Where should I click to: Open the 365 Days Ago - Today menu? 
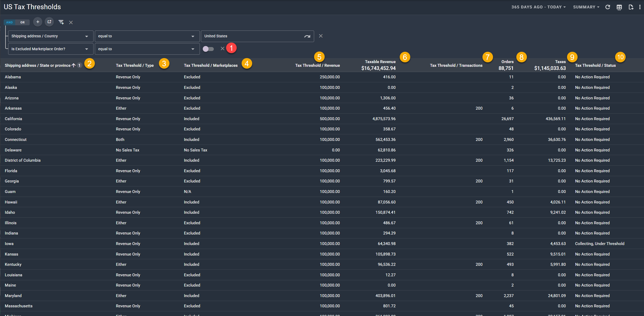pos(538,7)
